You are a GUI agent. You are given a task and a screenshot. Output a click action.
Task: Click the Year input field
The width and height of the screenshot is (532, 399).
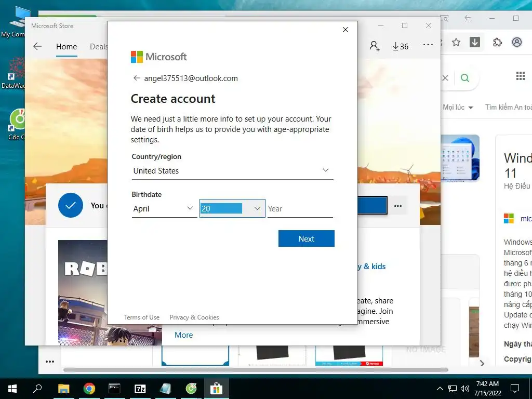(x=300, y=209)
